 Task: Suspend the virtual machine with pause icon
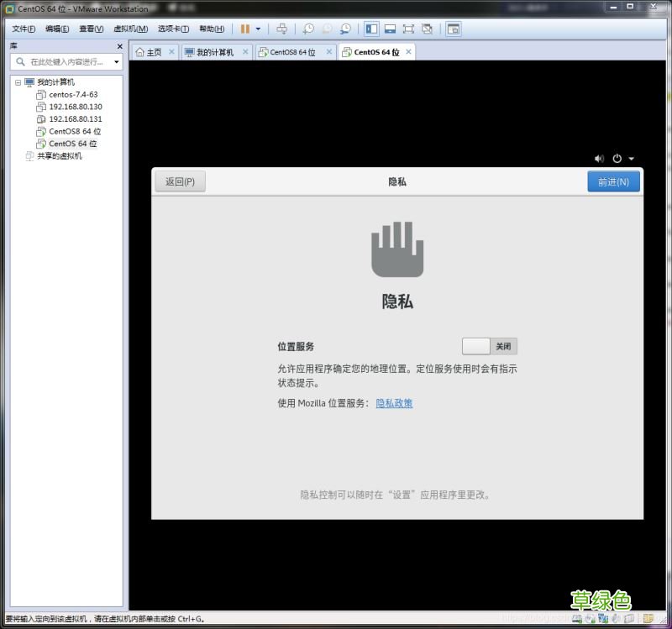tap(244, 28)
